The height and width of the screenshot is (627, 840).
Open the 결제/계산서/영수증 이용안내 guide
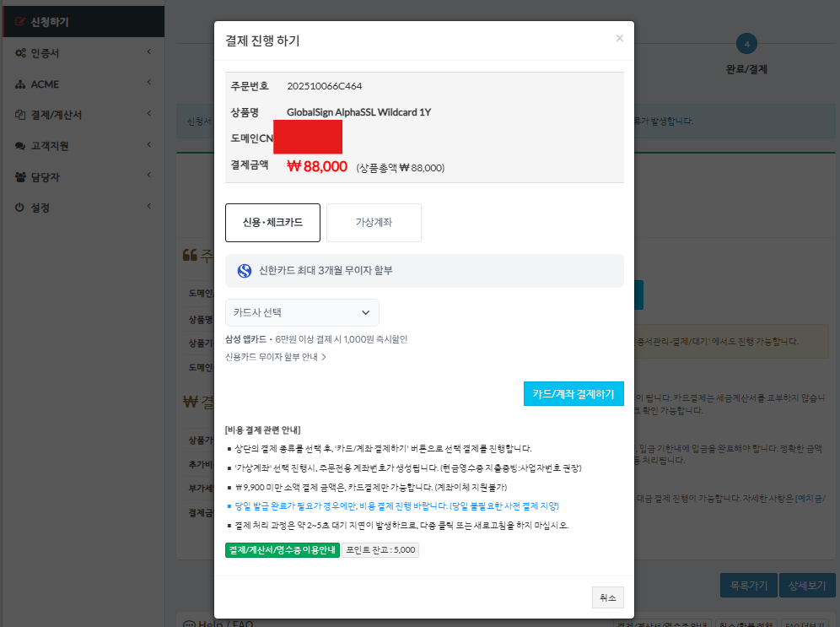pyautogui.click(x=283, y=550)
